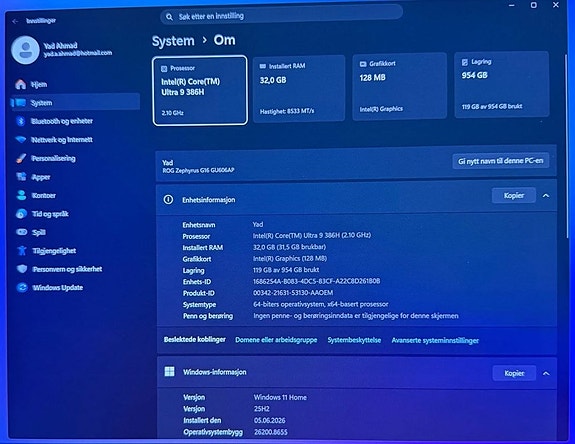Image resolution: width=575 pixels, height=444 pixels.
Task: Copy device info with Enhetsinformasjon Kopier button
Action: click(x=513, y=195)
